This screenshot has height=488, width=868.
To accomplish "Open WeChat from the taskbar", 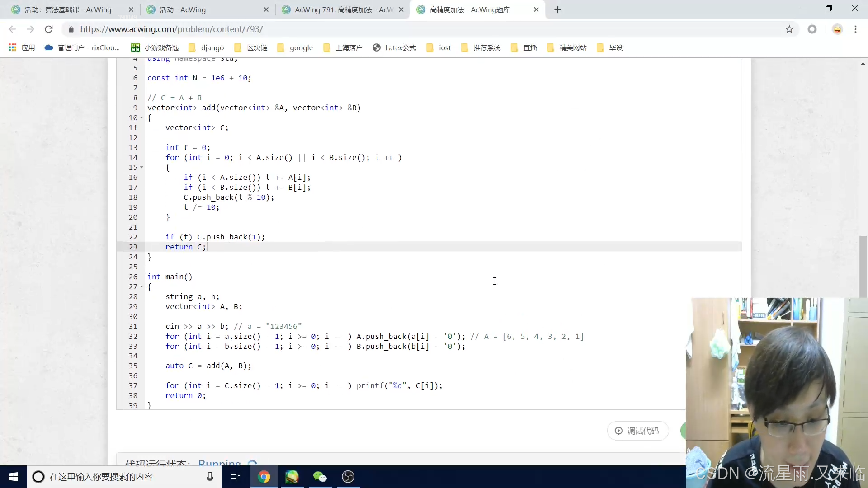I will tap(320, 477).
